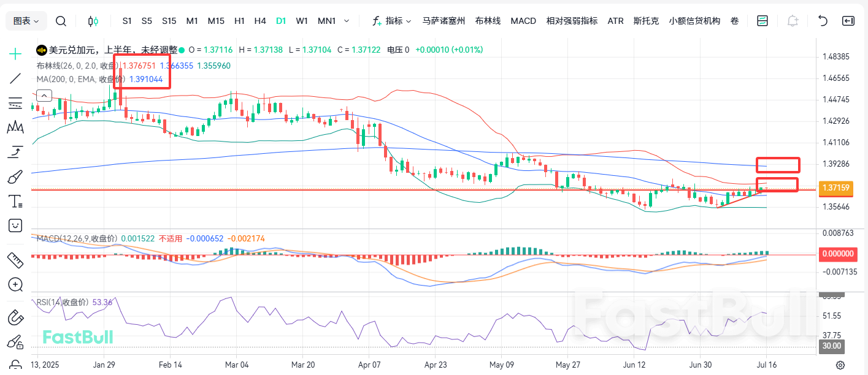Select the trend line drawing tool
The image size is (868, 375).
(x=15, y=78)
